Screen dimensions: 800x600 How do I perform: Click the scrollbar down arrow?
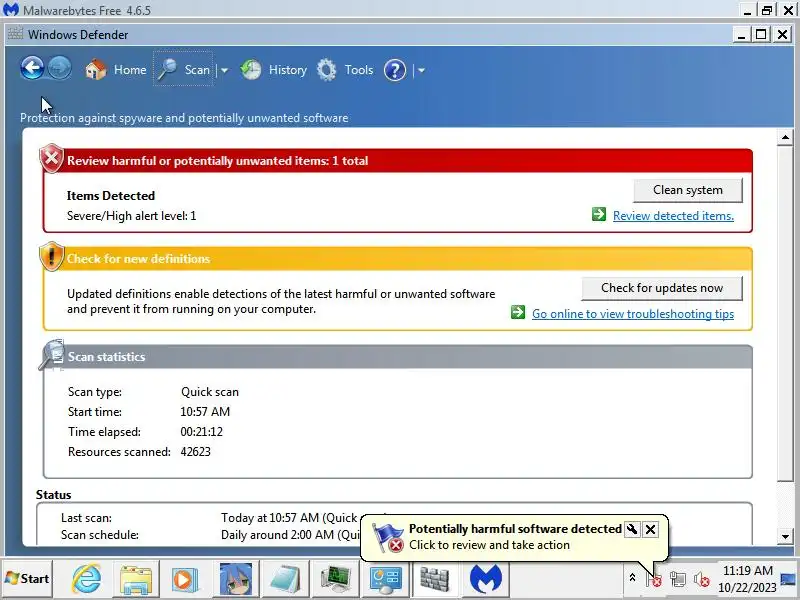tap(785, 536)
